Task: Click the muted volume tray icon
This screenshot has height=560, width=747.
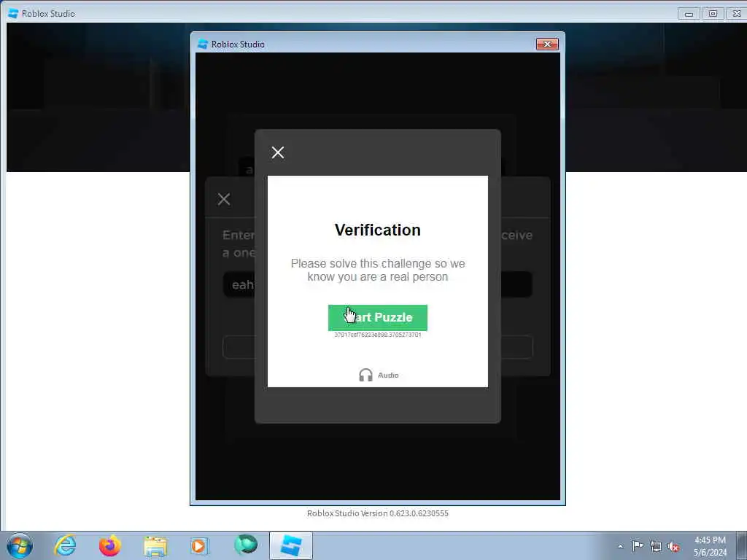Action: tap(673, 547)
